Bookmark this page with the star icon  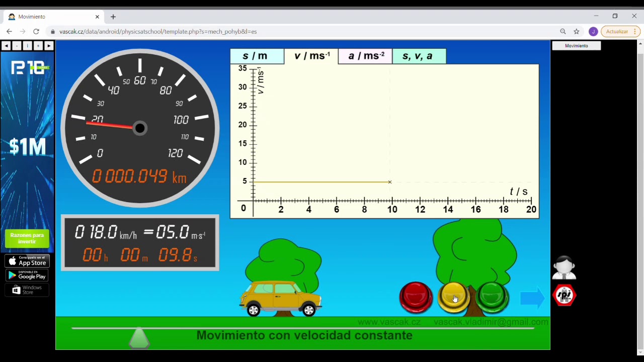(x=577, y=31)
